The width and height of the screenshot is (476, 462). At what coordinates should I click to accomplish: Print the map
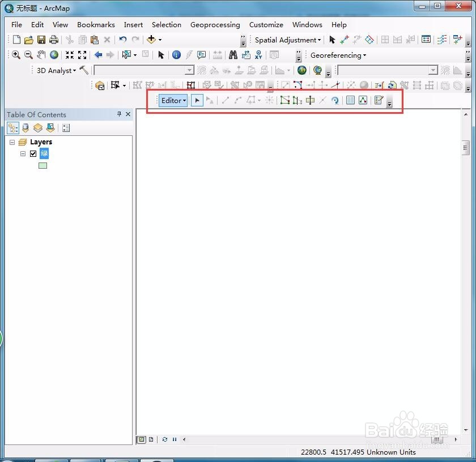54,40
